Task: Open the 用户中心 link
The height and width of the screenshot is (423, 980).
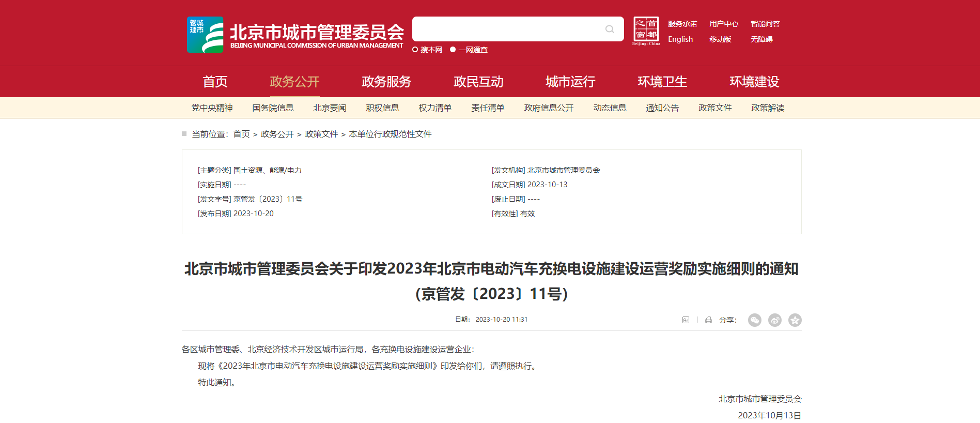Action: (724, 24)
